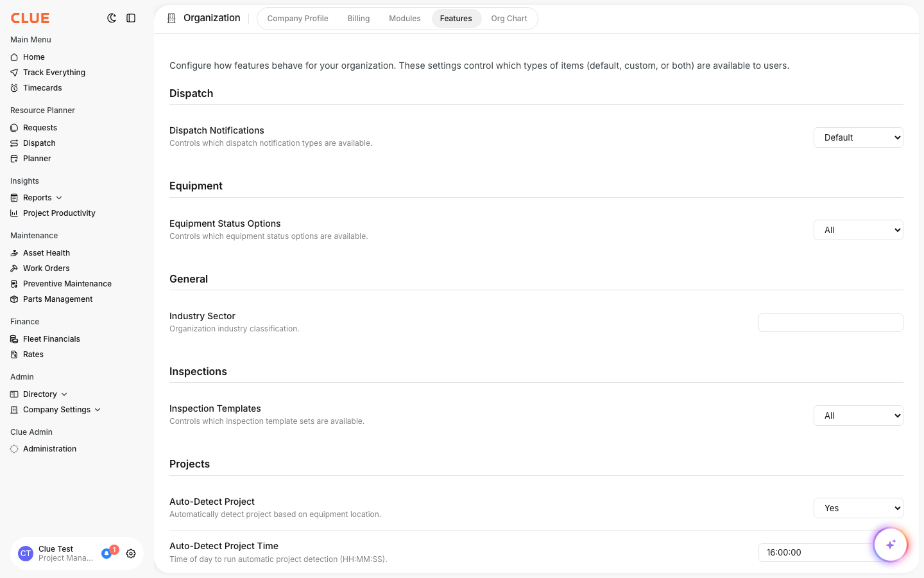Change Auto-Detect Project from Yes
Image resolution: width=924 pixels, height=578 pixels.
tap(859, 508)
